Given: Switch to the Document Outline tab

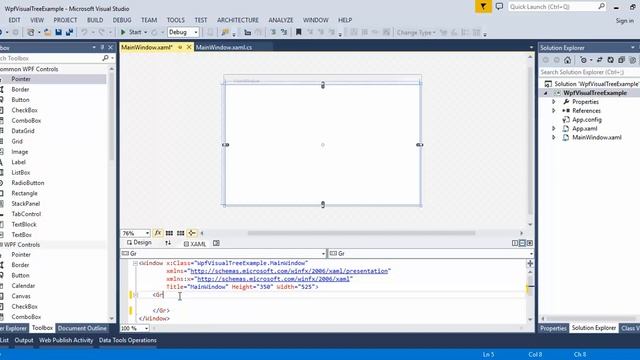Looking at the screenshot, I should click(x=82, y=328).
